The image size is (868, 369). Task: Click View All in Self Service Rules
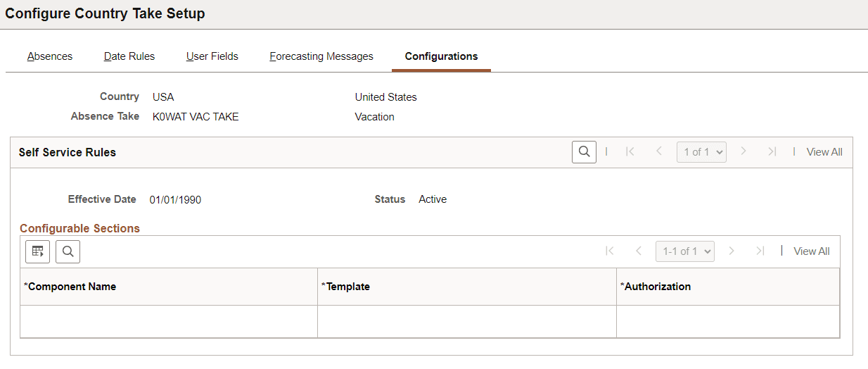(x=824, y=152)
